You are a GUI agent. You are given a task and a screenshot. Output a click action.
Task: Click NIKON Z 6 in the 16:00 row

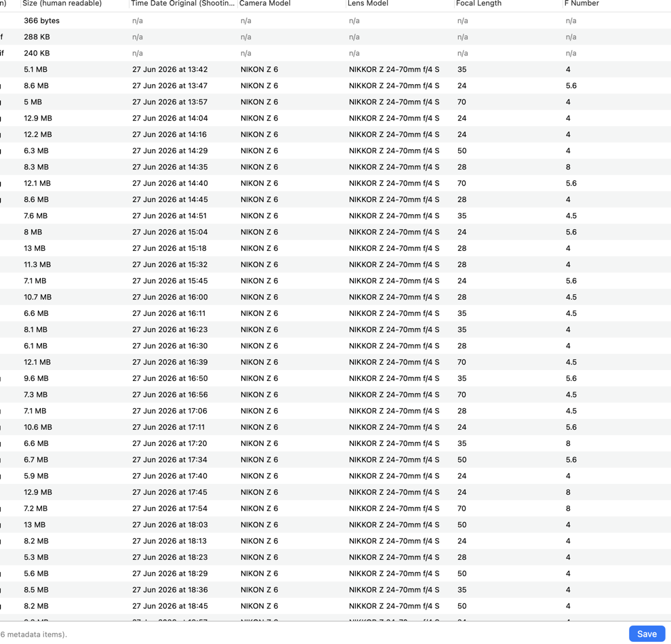[260, 297]
